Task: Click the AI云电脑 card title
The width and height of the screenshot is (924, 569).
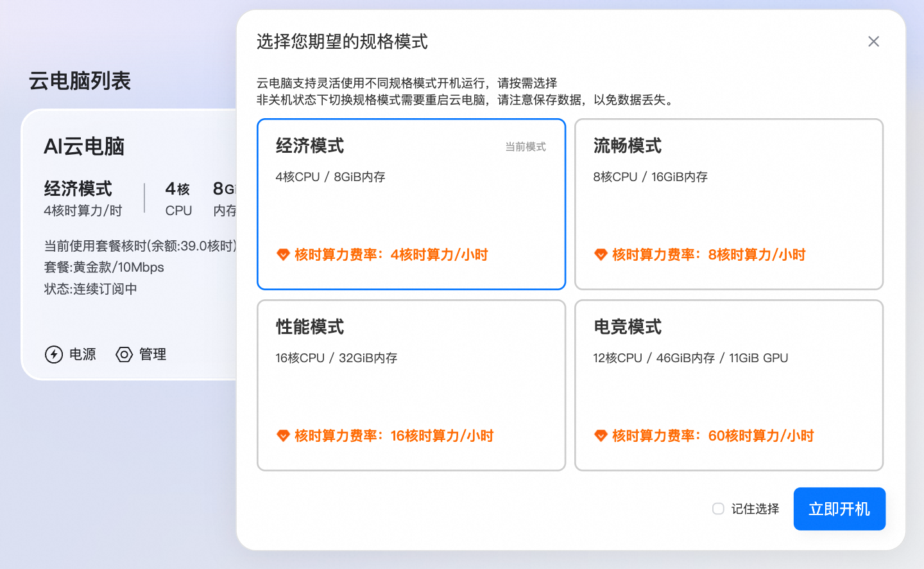Action: tap(84, 146)
